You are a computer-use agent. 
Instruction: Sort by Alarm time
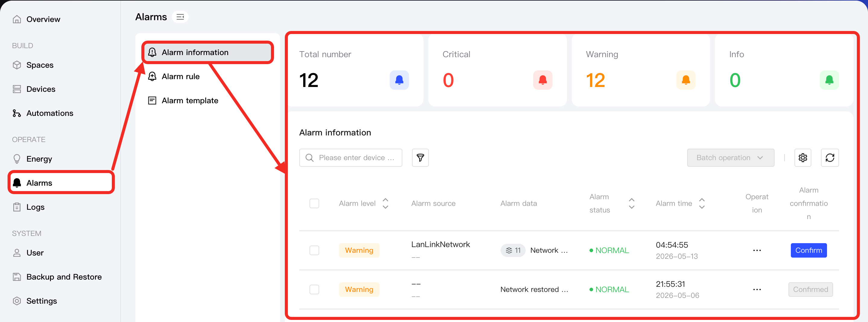702,203
